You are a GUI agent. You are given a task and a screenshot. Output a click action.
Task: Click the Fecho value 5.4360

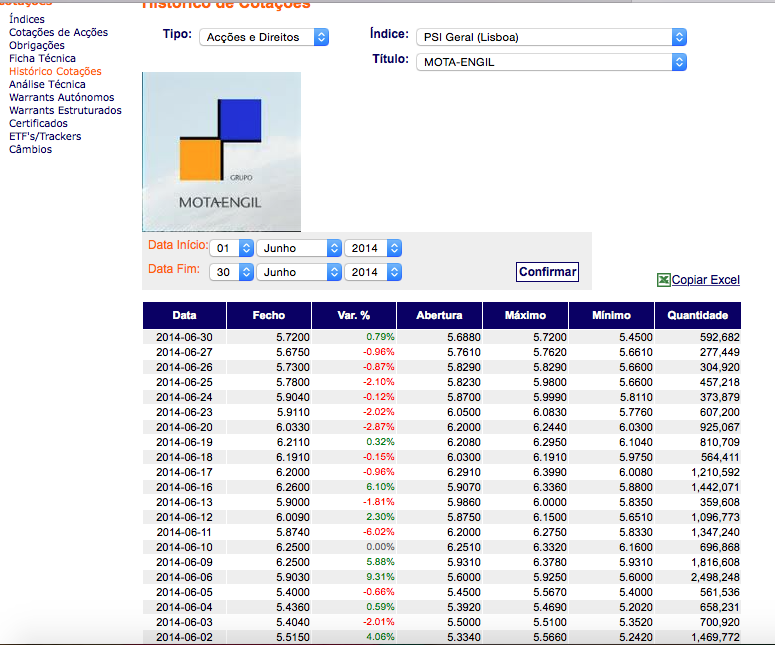[x=293, y=607]
